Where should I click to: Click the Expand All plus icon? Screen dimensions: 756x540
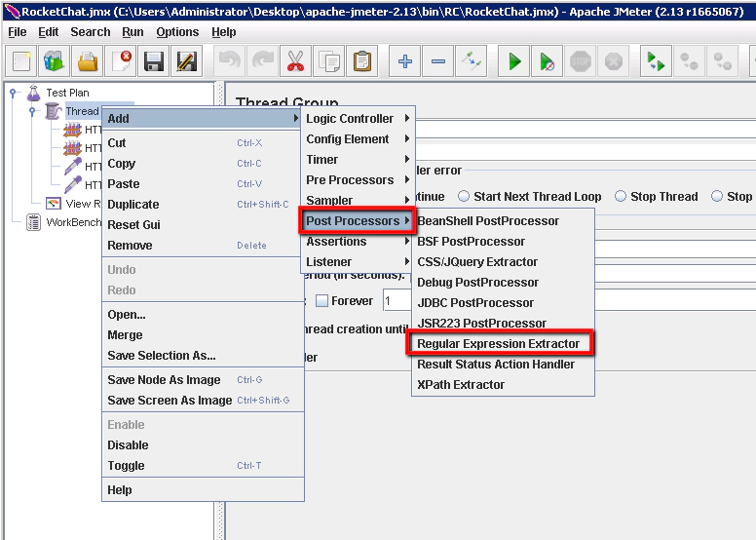[405, 61]
